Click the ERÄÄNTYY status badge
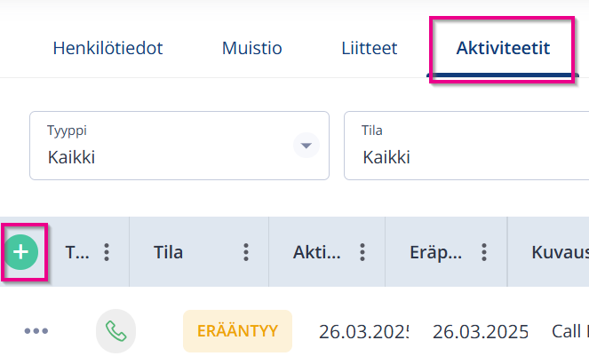The width and height of the screenshot is (589, 364). click(x=237, y=331)
